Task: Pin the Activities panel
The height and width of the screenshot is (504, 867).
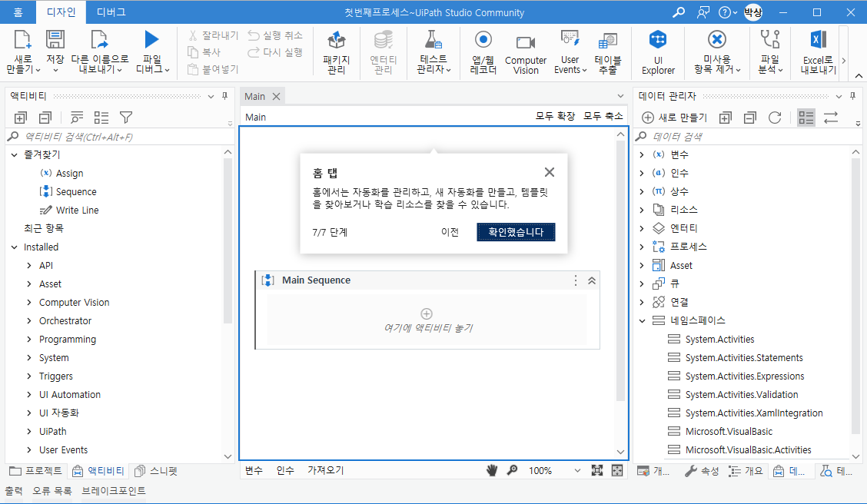Action: click(x=224, y=96)
